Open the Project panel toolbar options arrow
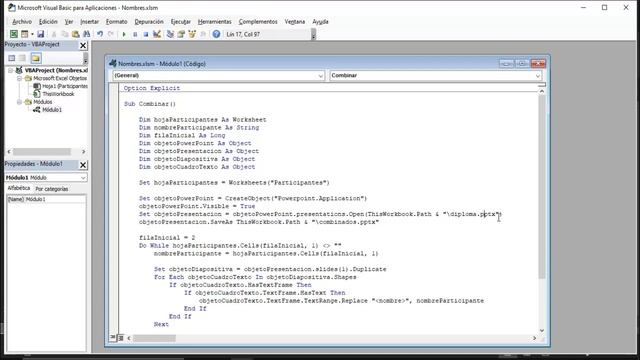This screenshot has height=360, width=640. coord(85,59)
